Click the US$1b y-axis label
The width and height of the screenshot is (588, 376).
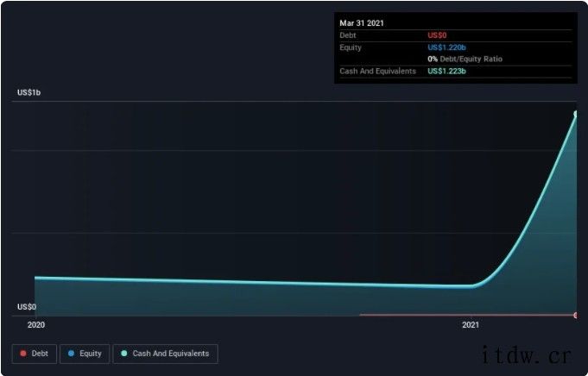coord(28,92)
